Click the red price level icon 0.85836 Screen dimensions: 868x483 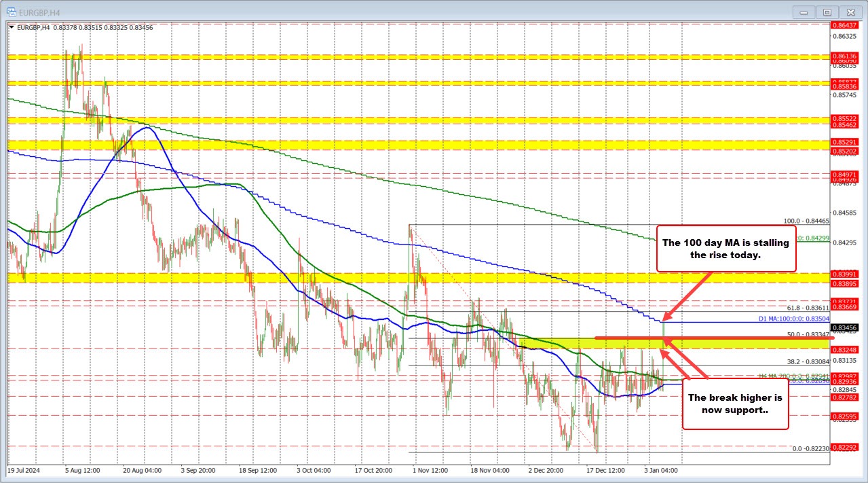(x=844, y=86)
